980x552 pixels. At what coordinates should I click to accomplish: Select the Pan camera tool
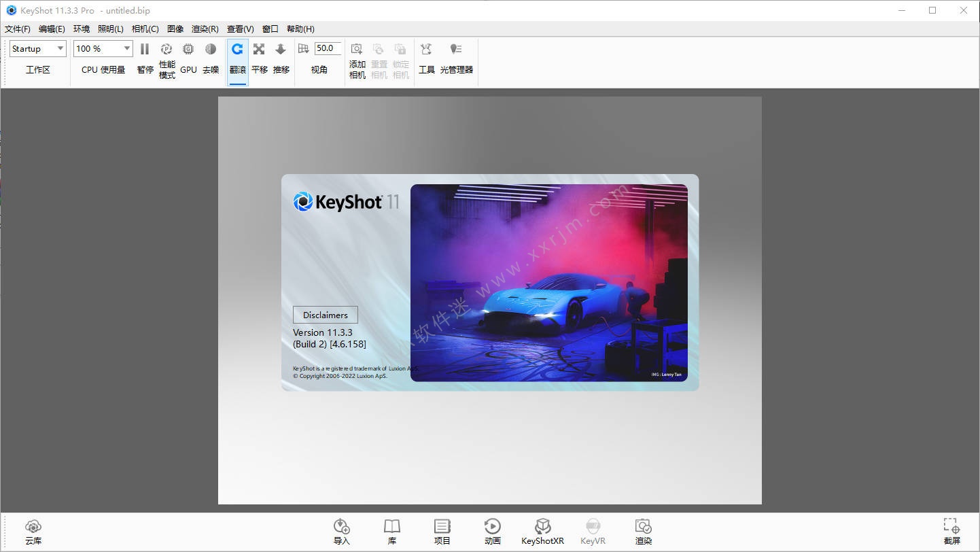(259, 58)
